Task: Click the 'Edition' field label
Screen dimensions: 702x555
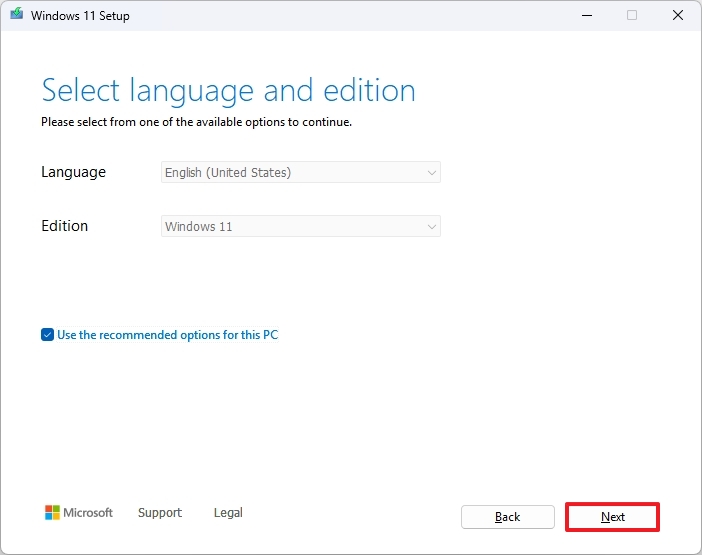Action: (65, 226)
